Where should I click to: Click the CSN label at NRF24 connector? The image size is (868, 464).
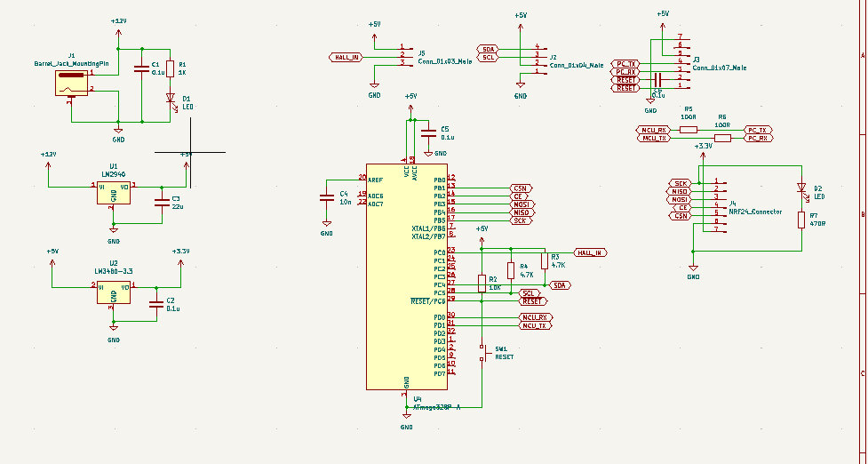coord(681,216)
